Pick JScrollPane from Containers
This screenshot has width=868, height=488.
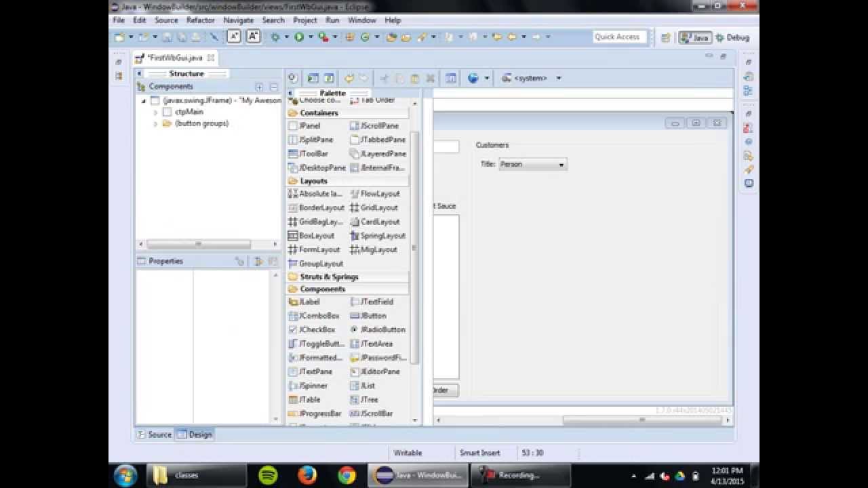click(374, 126)
